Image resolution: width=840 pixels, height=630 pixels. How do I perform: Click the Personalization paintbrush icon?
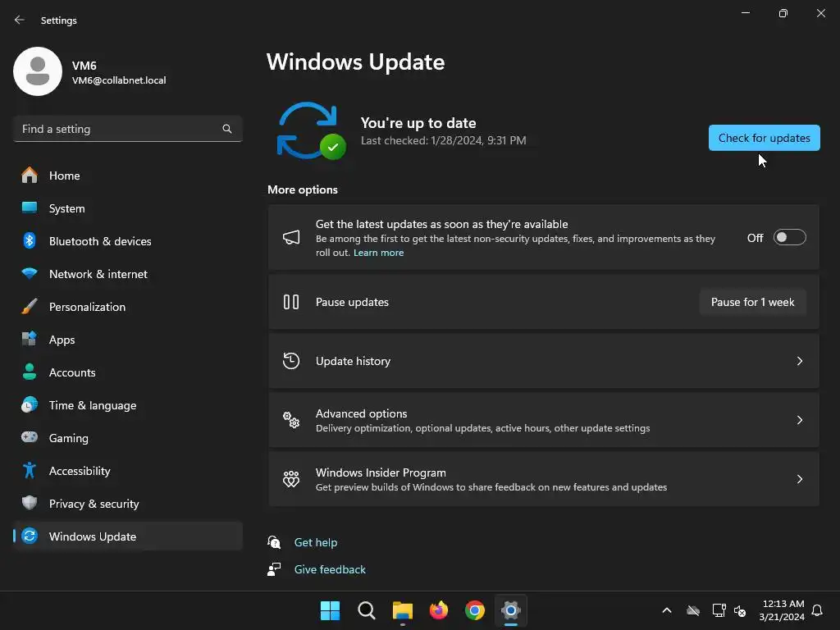pyautogui.click(x=30, y=307)
